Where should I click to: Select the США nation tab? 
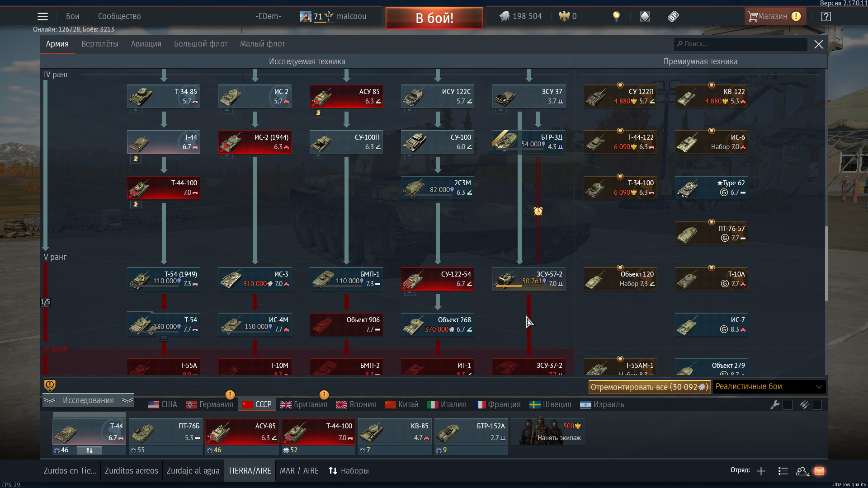point(163,404)
